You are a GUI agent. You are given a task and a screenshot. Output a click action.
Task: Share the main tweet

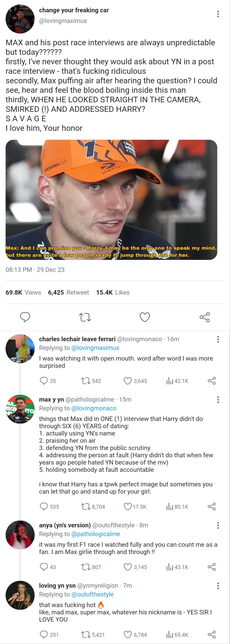coord(205,317)
